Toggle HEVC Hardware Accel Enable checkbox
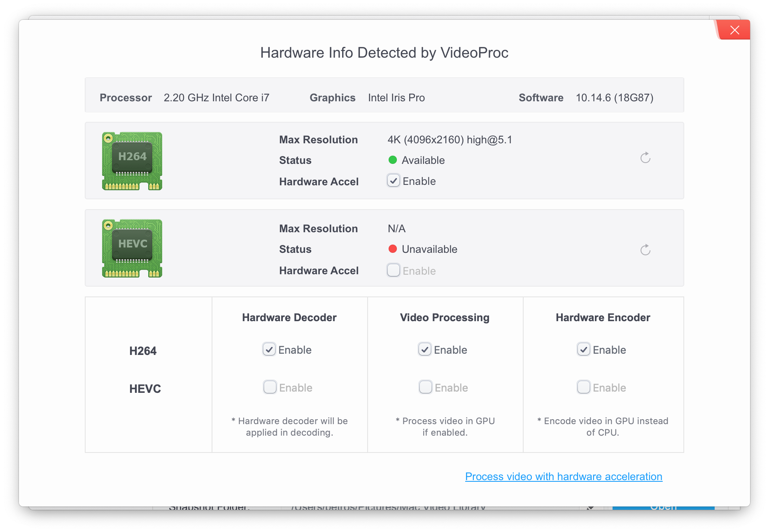 point(394,271)
